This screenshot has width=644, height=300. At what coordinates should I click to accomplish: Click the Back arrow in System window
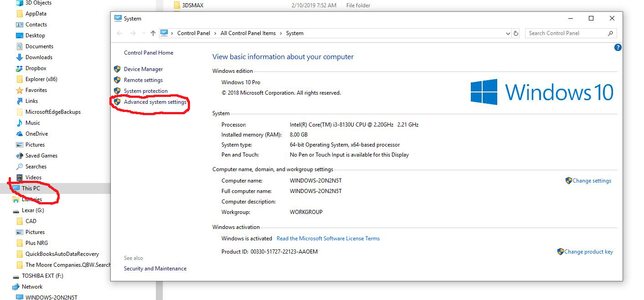click(x=119, y=33)
